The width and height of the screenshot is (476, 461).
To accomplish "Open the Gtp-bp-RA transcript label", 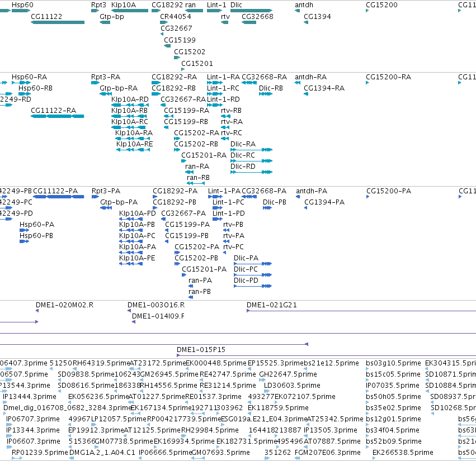I will point(119,88).
